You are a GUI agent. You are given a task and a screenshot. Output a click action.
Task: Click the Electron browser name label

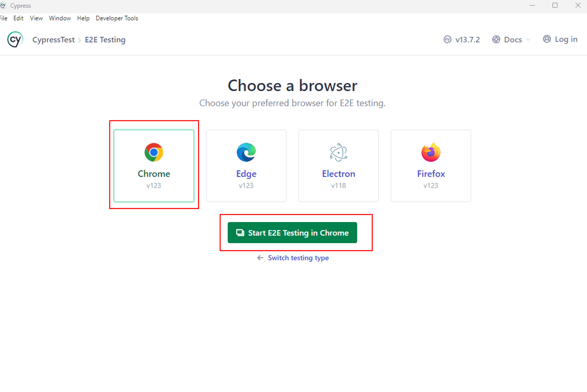tap(338, 174)
